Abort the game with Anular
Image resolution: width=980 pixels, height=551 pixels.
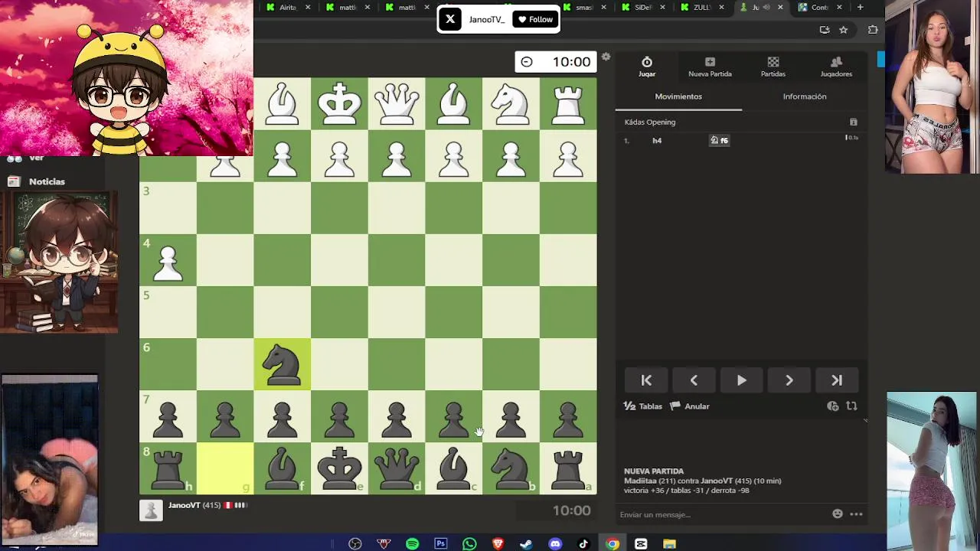pyautogui.click(x=690, y=406)
